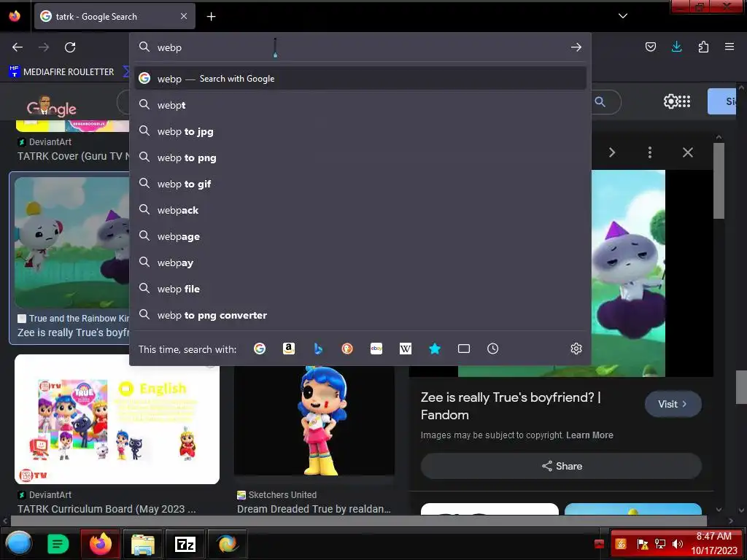
Task: Click the Firefox back arrow button
Action: click(18, 47)
